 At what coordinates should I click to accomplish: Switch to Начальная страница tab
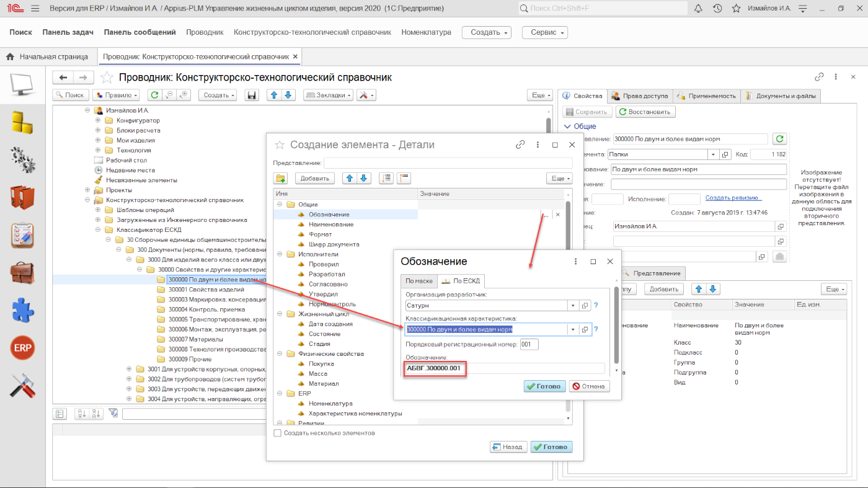tap(48, 56)
